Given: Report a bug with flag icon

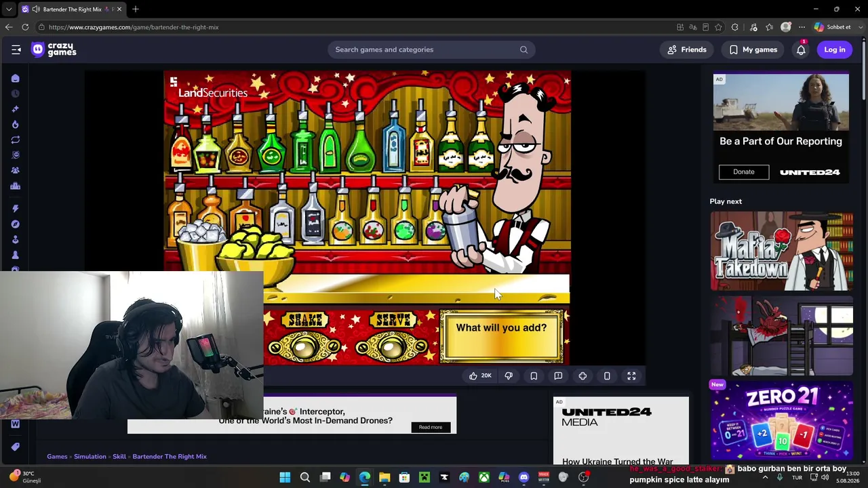Looking at the screenshot, I should coord(558,375).
